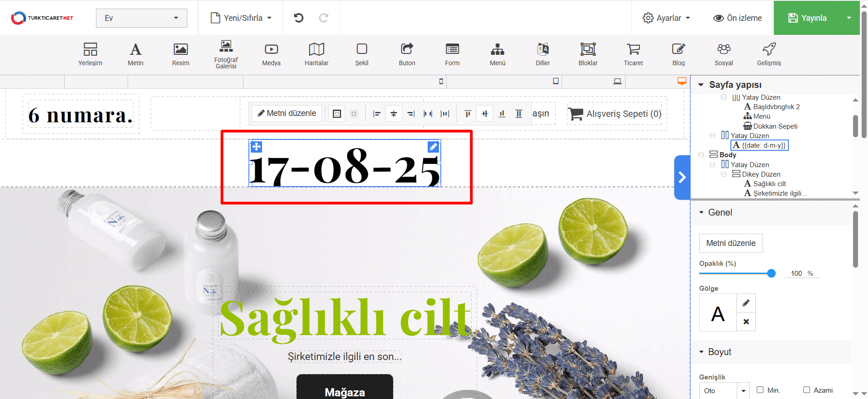Select the Haritalar maps tool

pos(316,54)
